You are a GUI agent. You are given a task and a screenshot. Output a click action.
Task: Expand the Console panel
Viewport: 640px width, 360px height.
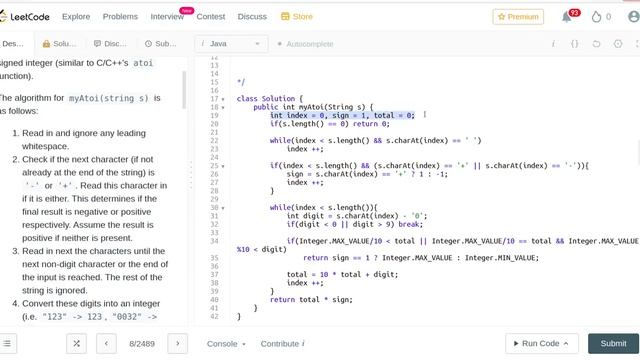tap(226, 344)
